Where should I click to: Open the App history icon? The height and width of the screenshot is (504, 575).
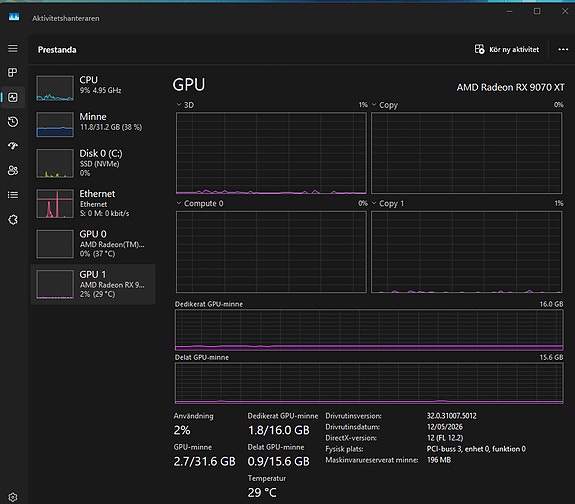[13, 121]
